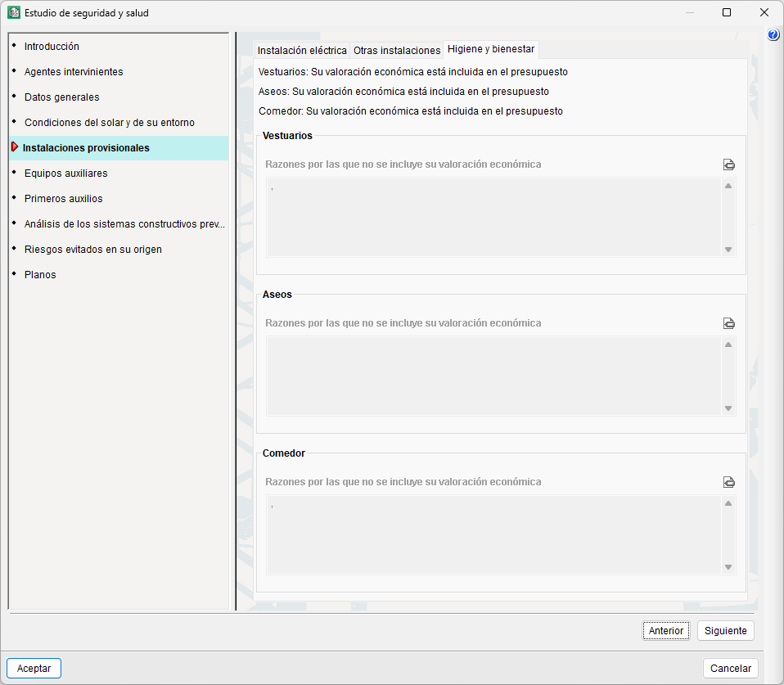Click the Cancelar button
The image size is (784, 685).
tap(731, 669)
